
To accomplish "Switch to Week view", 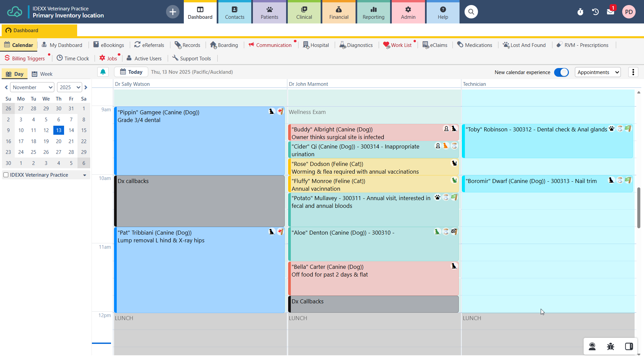I will pyautogui.click(x=42, y=74).
